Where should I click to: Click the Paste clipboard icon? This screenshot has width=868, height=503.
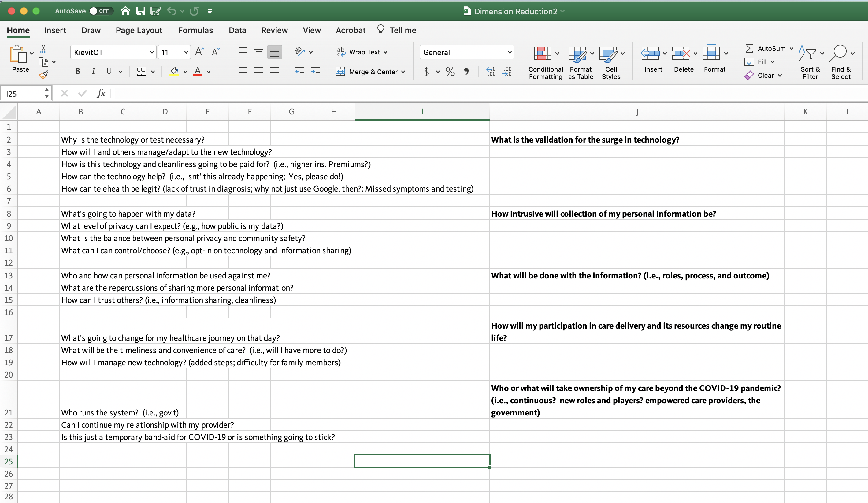19,54
